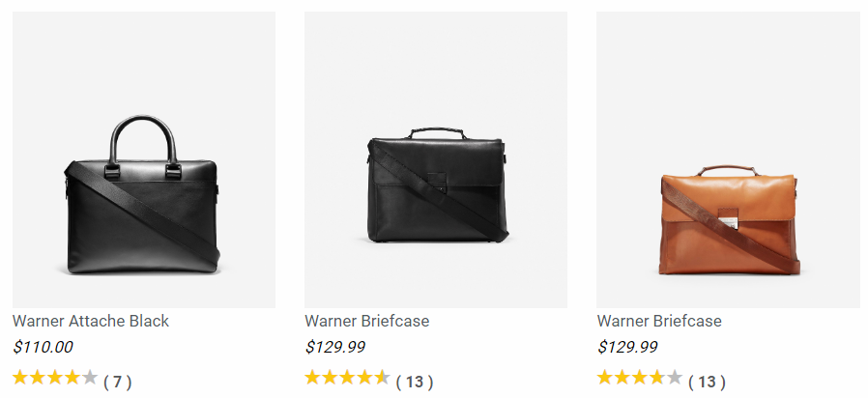
Task: Open the Warner Attache Black product image
Action: tap(144, 159)
